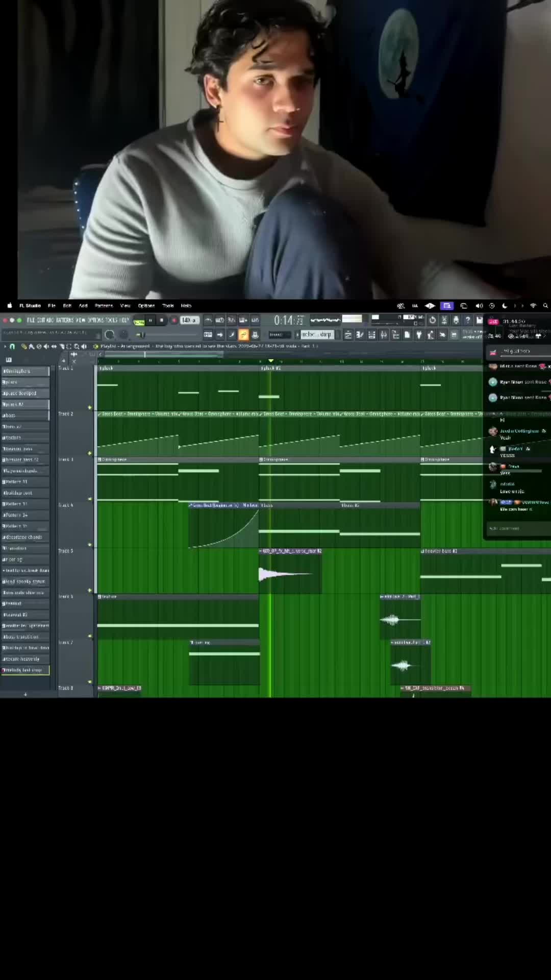Click the magnet snap icon in playlist toolbar

tap(12, 346)
